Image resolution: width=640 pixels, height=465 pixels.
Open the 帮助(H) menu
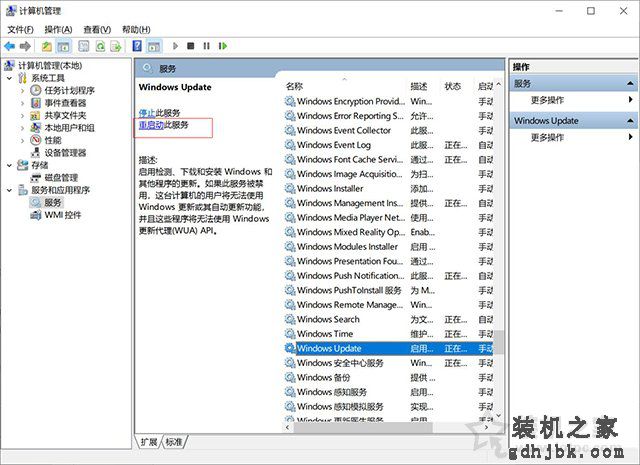pyautogui.click(x=136, y=29)
